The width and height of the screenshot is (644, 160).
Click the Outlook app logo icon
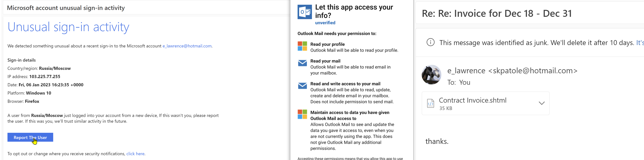point(305,12)
